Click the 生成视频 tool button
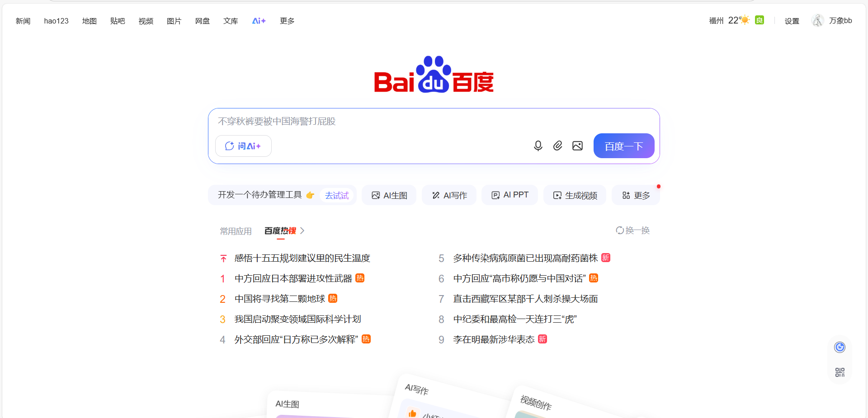 [575, 195]
